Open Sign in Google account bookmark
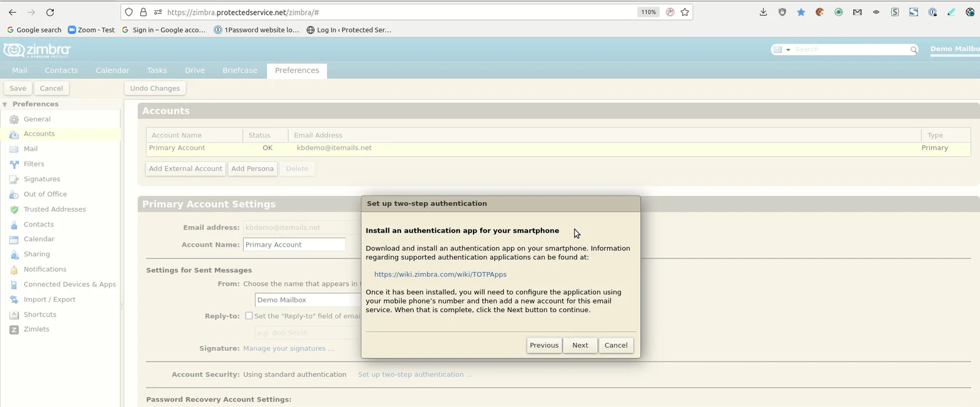Viewport: 980px width, 407px height. (164, 30)
